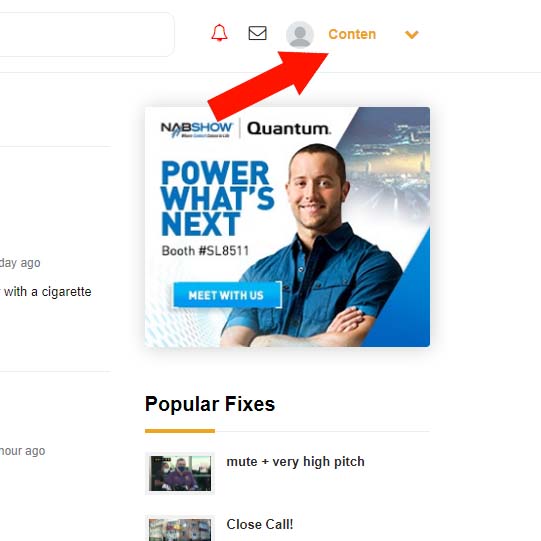Open messages via the envelope icon
This screenshot has height=541, width=541.
click(x=257, y=33)
